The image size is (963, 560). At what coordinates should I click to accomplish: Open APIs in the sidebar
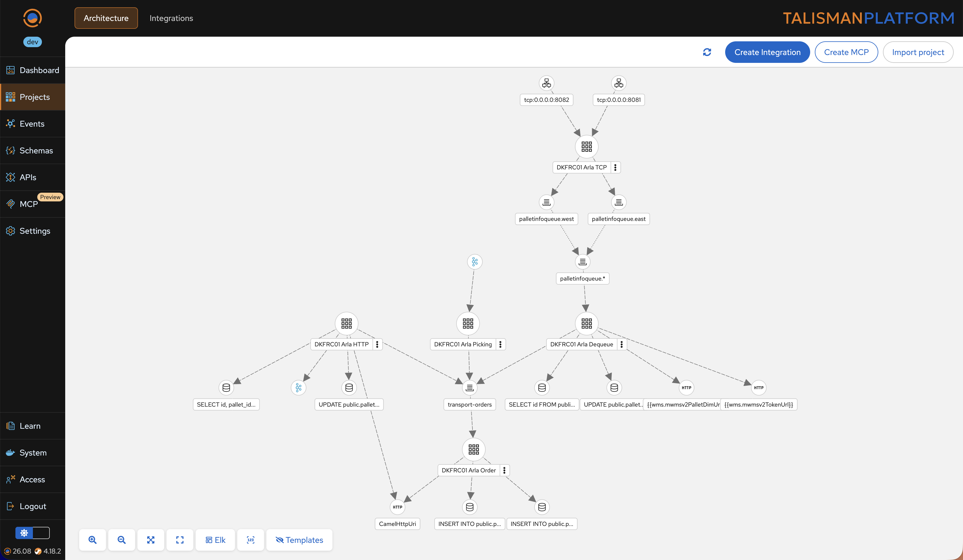[33, 177]
